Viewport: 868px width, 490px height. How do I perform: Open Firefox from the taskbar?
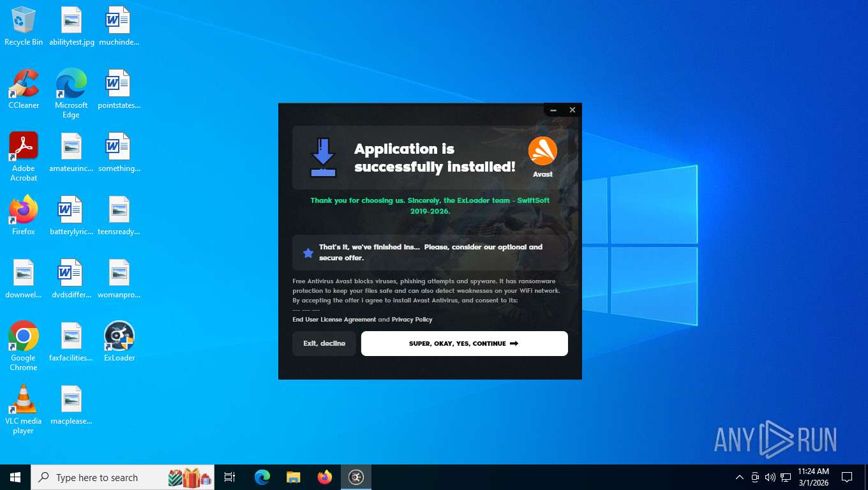(325, 477)
